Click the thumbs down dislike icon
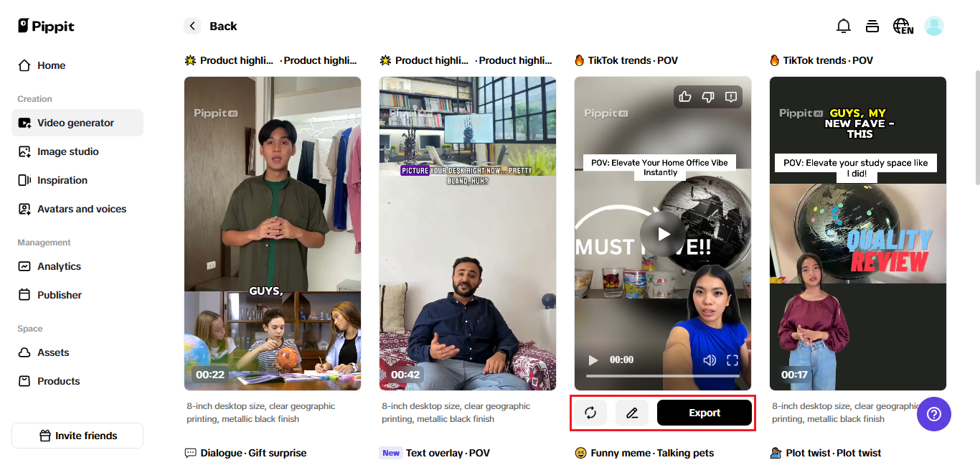 click(x=708, y=97)
